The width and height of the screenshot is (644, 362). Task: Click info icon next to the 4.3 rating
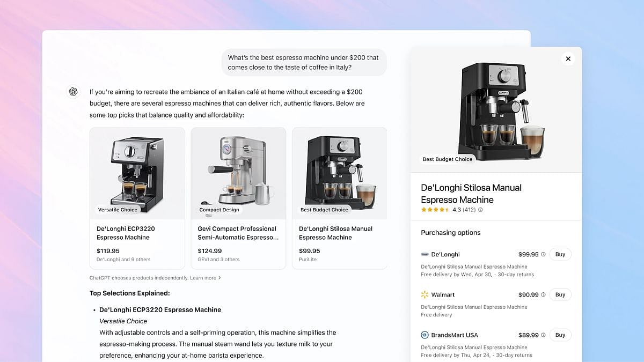pyautogui.click(x=480, y=210)
